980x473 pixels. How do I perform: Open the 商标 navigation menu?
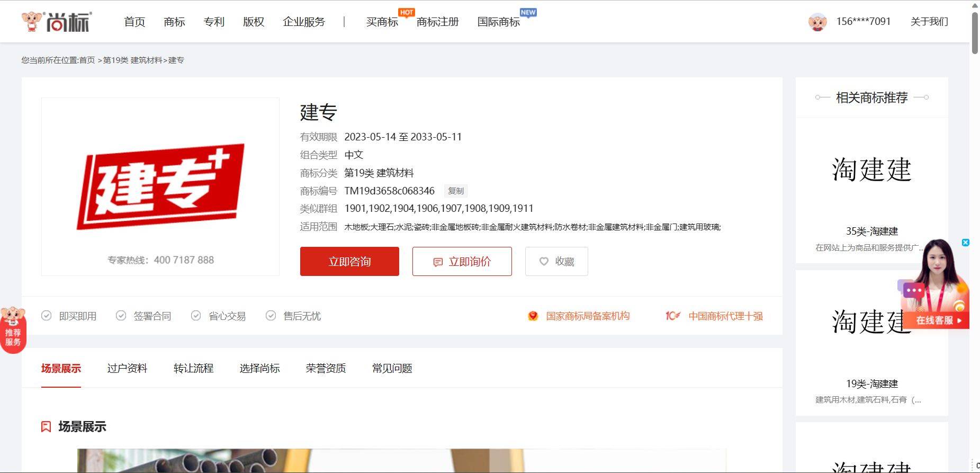[x=174, y=22]
